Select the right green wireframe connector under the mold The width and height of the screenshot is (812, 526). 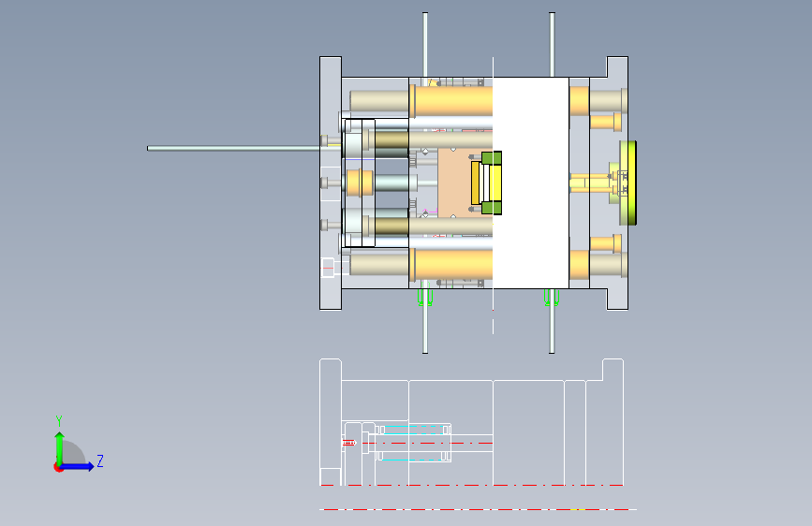[x=552, y=298]
